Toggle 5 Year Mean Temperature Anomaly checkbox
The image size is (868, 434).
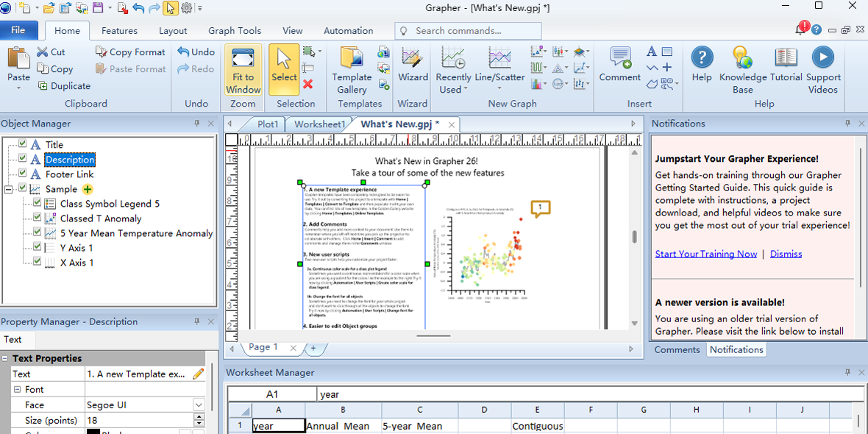37,232
